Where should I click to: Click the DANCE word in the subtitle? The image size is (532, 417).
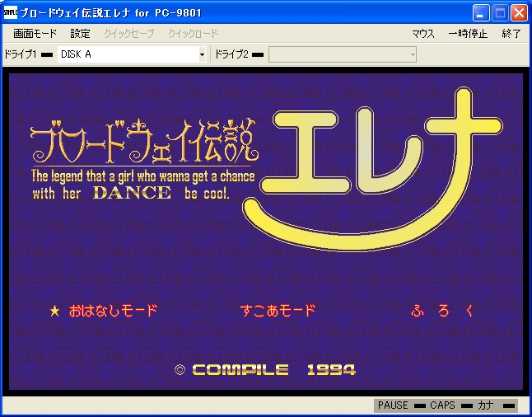coord(132,193)
